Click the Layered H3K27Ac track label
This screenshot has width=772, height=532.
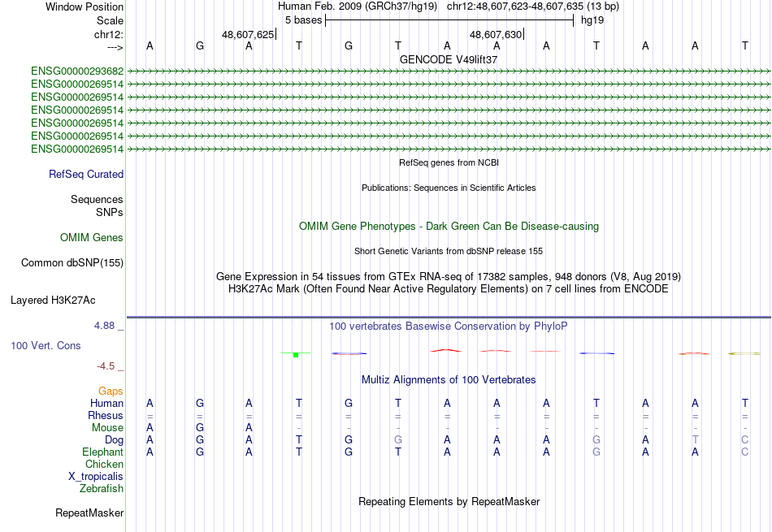[53, 301]
